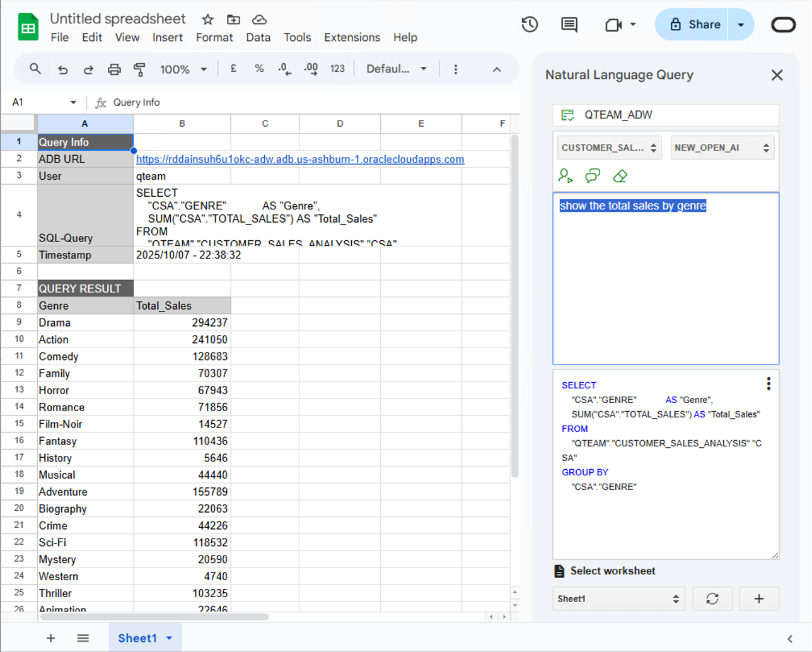Open the Select worksheet dropdown
The height and width of the screenshot is (652, 812).
(618, 598)
